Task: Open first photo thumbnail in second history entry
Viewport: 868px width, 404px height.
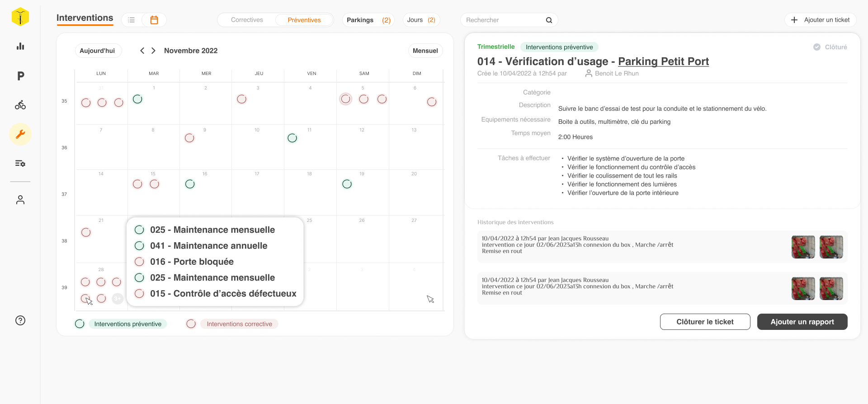Action: [x=803, y=288]
